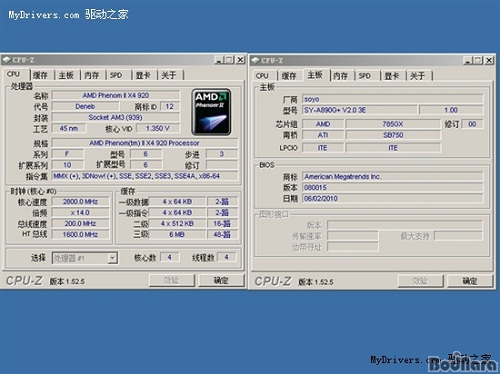Click the L3 associativity value 48-路
The image size is (500, 374).
tap(222, 235)
